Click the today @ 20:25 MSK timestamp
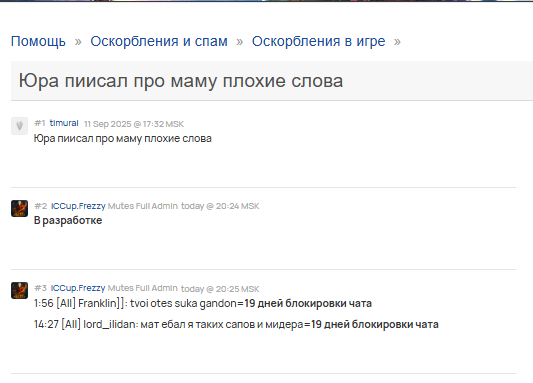The height and width of the screenshot is (383, 533). pos(220,289)
